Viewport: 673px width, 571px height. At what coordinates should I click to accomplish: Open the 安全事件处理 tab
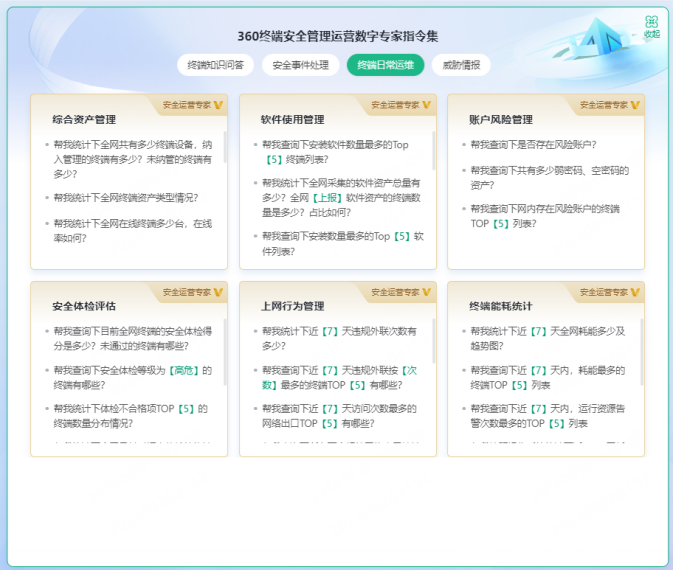(300, 65)
